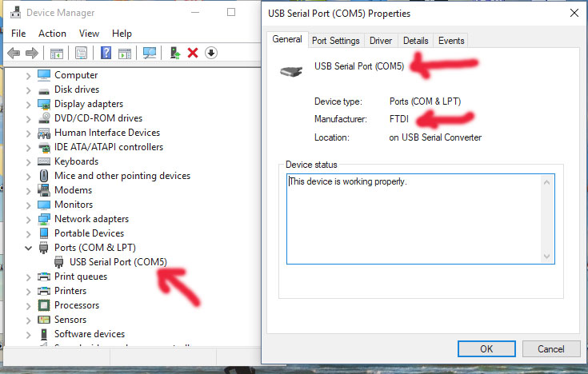Click inside the Device status text box
Screen dimensions: 588x374
tap(420, 219)
